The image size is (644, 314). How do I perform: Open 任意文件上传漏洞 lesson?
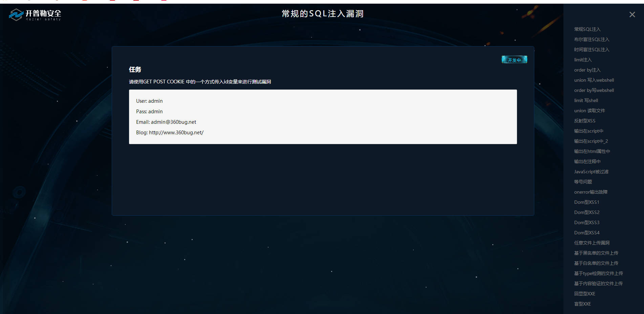(592, 243)
